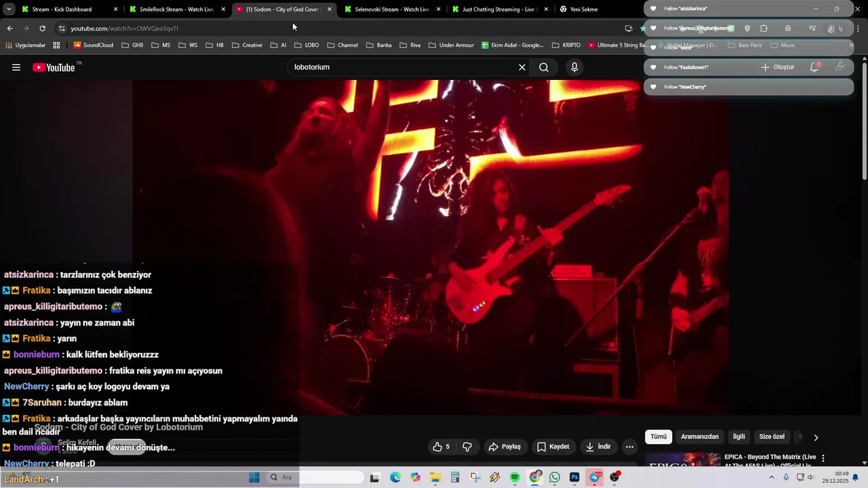Open the SoundCloud bookmark
The image size is (868, 488).
tap(93, 45)
